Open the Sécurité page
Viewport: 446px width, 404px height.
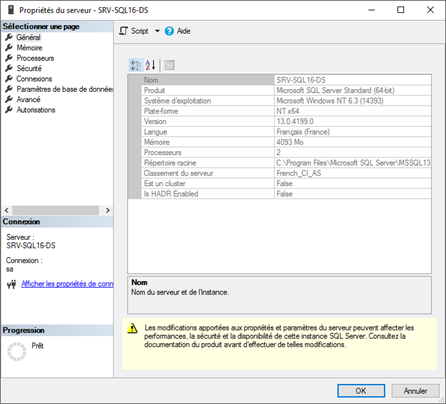coord(29,68)
